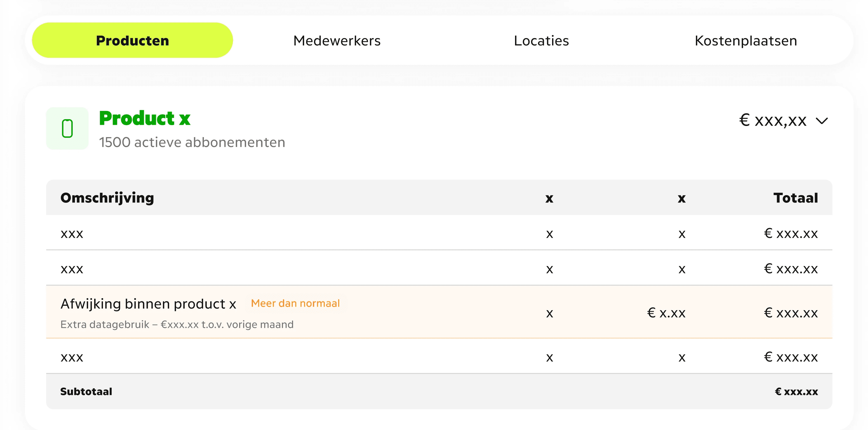868x430 pixels.
Task: Click the Totaal column header
Action: click(x=796, y=198)
